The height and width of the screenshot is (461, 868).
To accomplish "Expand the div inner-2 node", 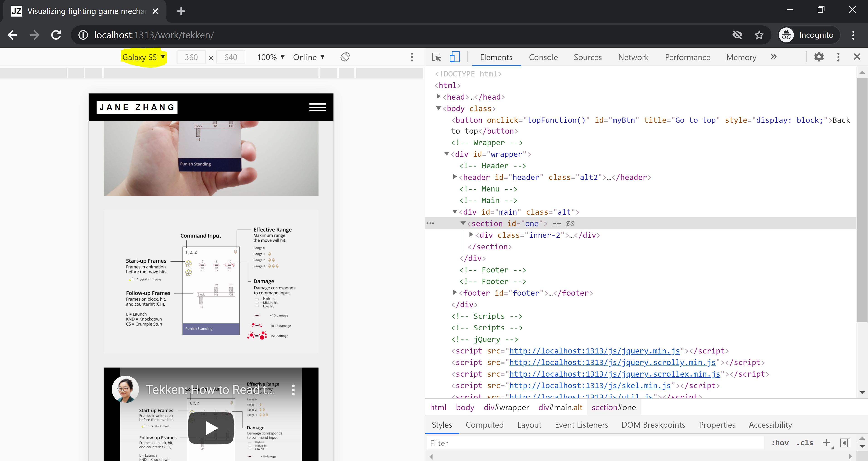I will pos(471,234).
